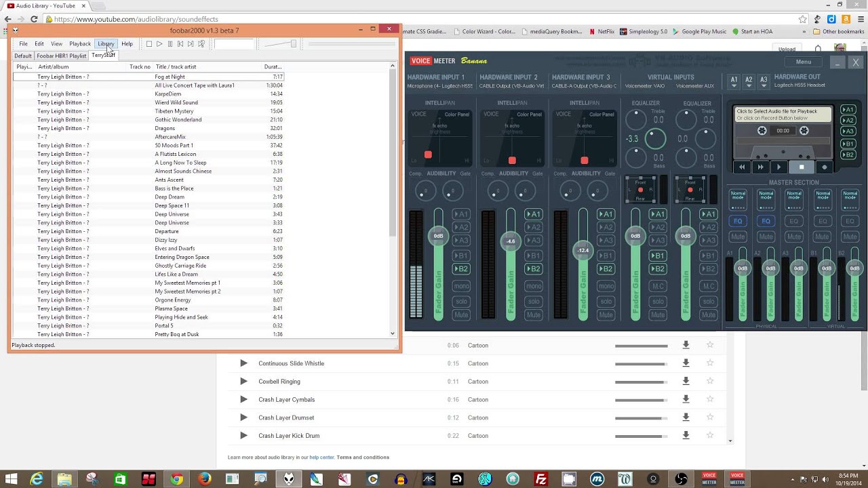Click the Hardware Input 2 fader knob at -4.6
Screen dimensions: 868x488
[x=511, y=241]
